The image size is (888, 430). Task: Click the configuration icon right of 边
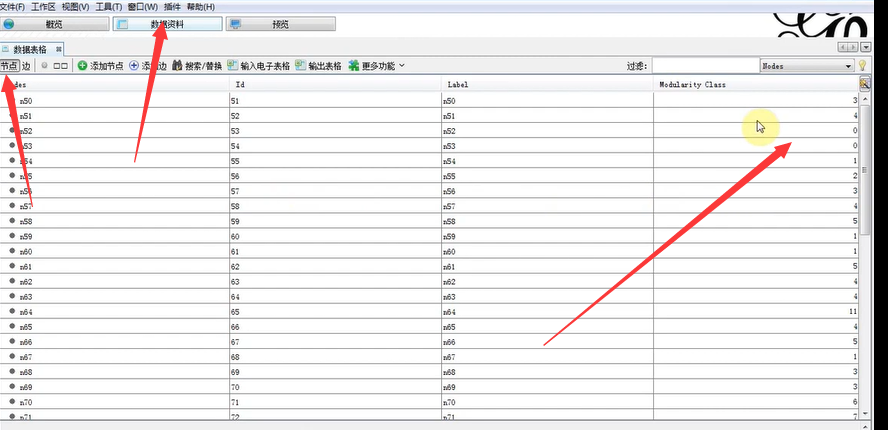[x=61, y=66]
